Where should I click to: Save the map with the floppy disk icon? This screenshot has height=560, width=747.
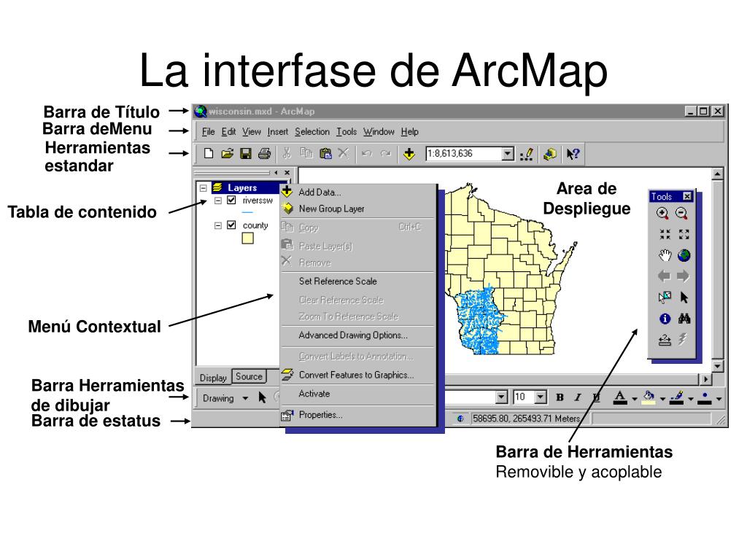245,154
